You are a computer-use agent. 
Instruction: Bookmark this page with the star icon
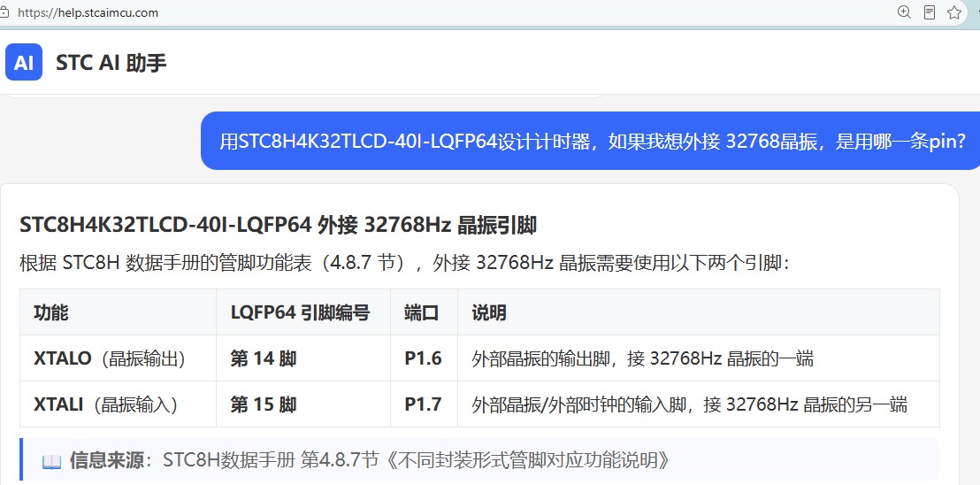(x=954, y=12)
